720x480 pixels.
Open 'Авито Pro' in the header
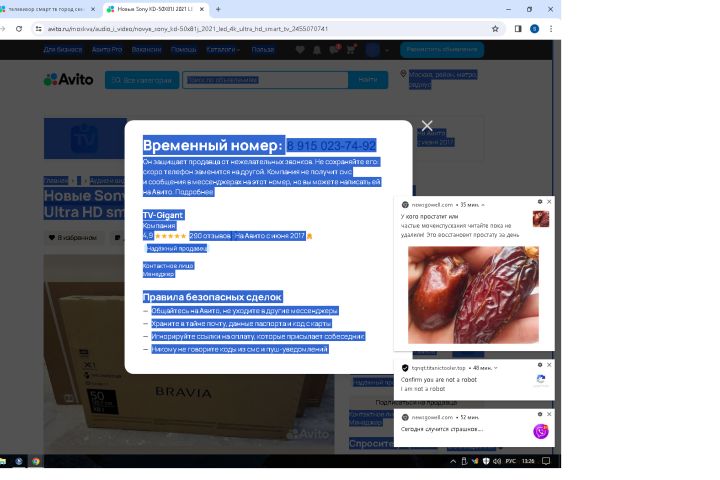(107, 50)
